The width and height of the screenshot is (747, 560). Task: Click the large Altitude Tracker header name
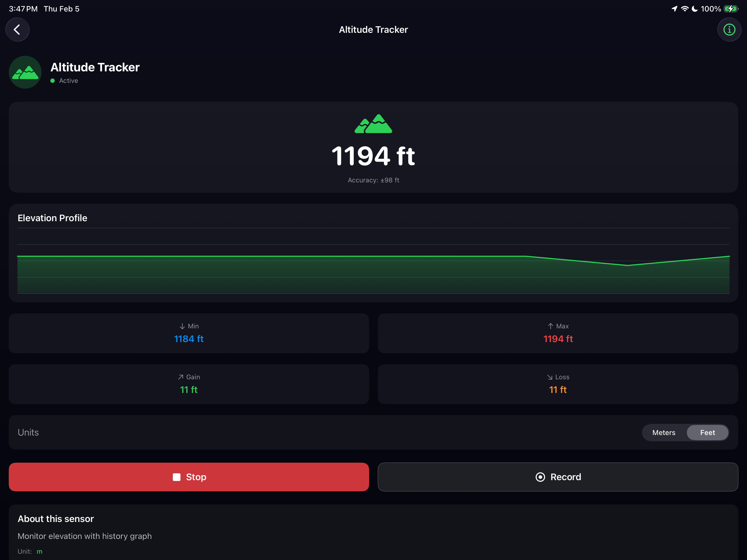point(95,67)
